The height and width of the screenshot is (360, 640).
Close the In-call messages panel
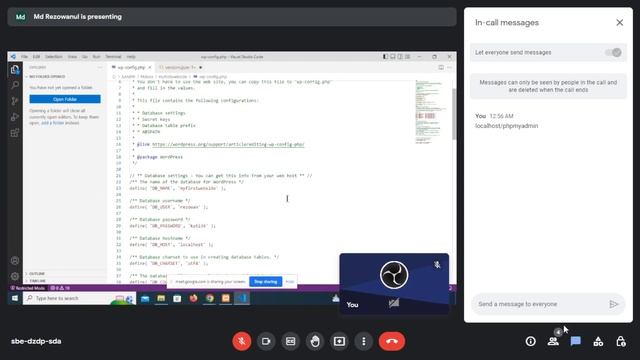pos(620,22)
